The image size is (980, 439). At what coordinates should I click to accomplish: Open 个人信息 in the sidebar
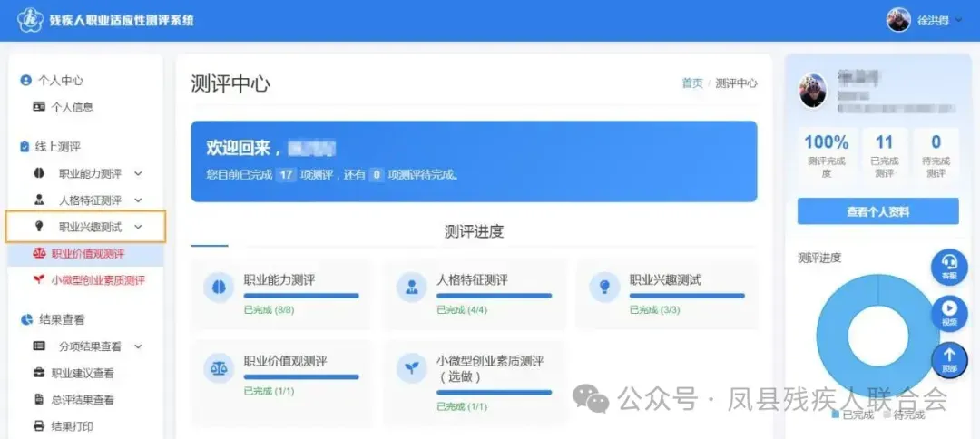tap(72, 107)
